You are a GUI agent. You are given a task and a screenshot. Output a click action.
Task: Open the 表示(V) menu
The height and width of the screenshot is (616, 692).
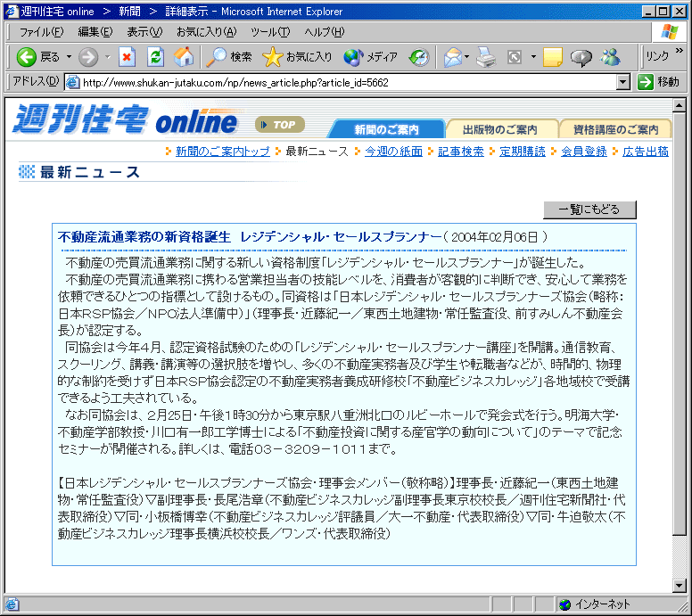pos(144,32)
